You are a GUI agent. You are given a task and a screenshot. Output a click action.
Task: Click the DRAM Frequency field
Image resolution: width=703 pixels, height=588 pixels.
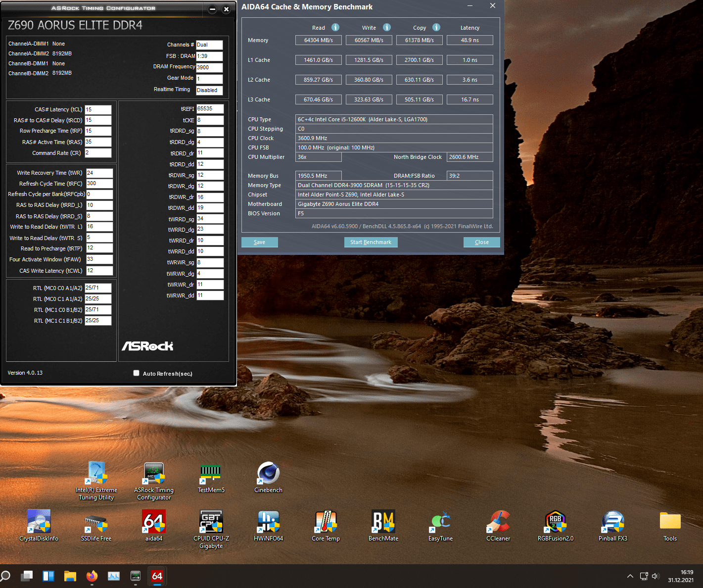[x=209, y=67]
